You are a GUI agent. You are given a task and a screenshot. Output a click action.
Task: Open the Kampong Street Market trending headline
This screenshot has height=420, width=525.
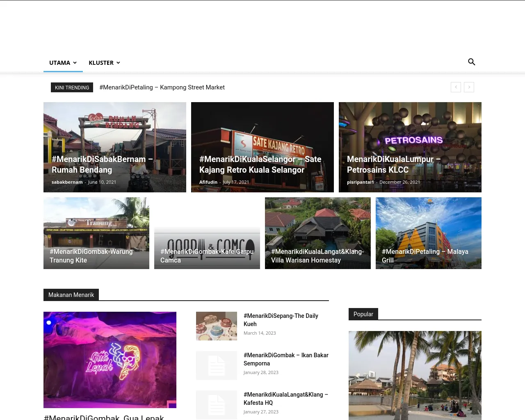pos(162,87)
